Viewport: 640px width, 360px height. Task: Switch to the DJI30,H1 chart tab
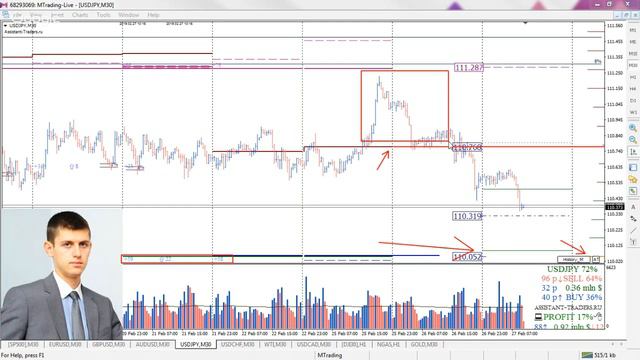(354, 344)
